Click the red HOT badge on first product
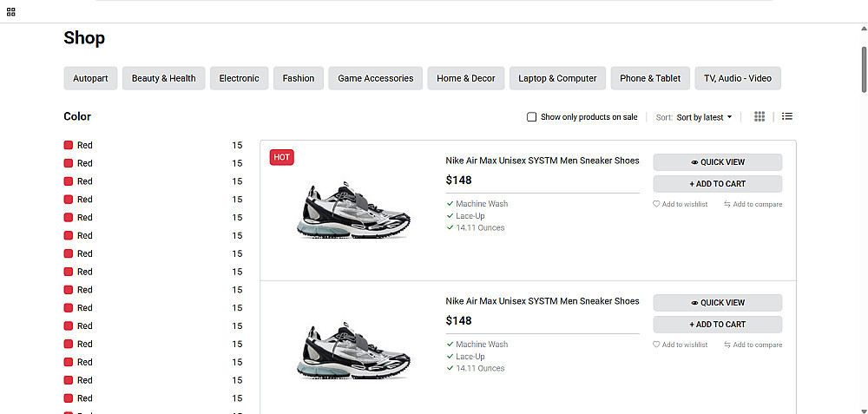The width and height of the screenshot is (868, 414). 282,157
